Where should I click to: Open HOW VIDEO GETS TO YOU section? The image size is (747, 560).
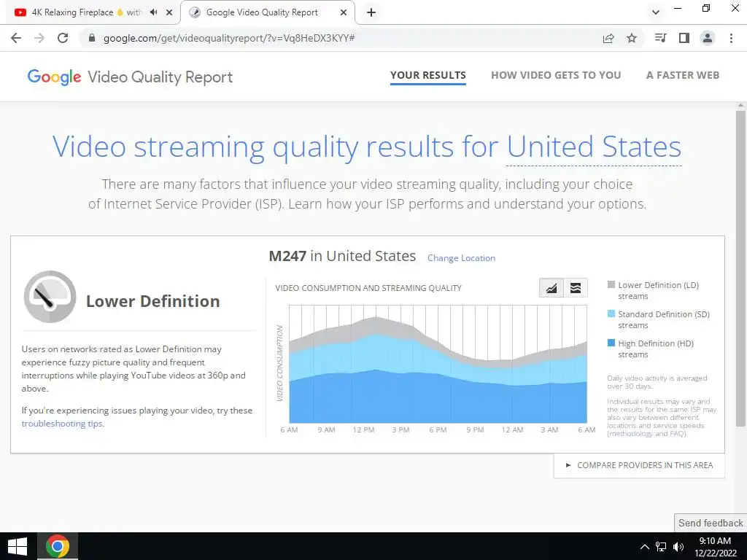[x=556, y=75]
